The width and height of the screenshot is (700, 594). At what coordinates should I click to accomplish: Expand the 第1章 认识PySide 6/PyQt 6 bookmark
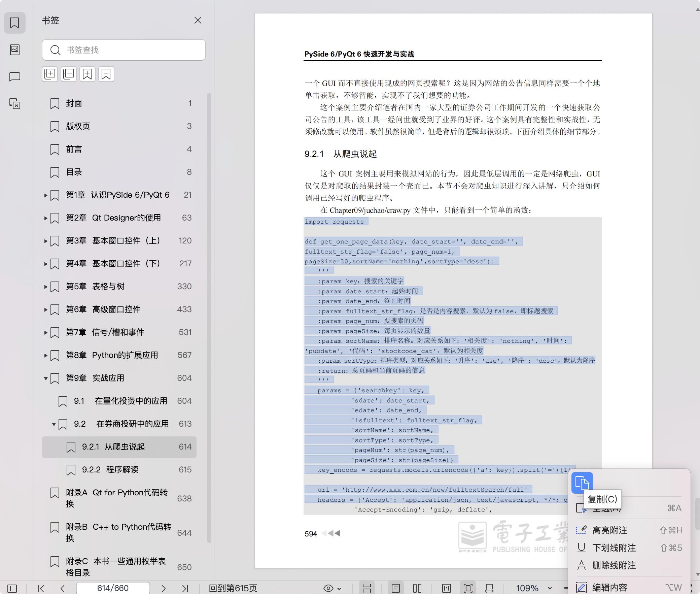coord(46,195)
